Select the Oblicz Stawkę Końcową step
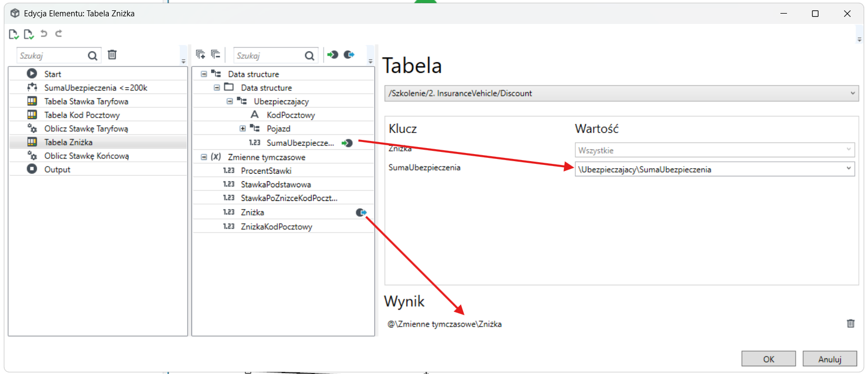The image size is (868, 374). click(x=98, y=156)
